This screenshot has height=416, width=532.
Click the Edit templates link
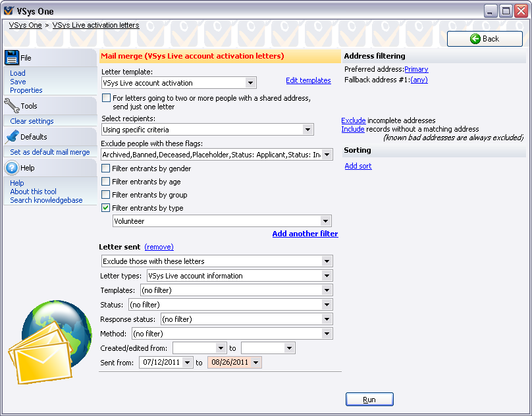[x=308, y=80]
